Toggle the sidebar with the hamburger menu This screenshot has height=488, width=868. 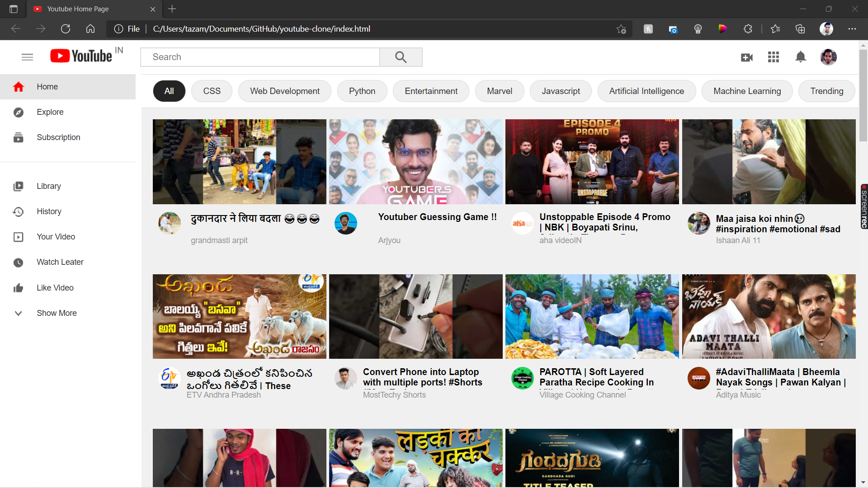point(27,57)
